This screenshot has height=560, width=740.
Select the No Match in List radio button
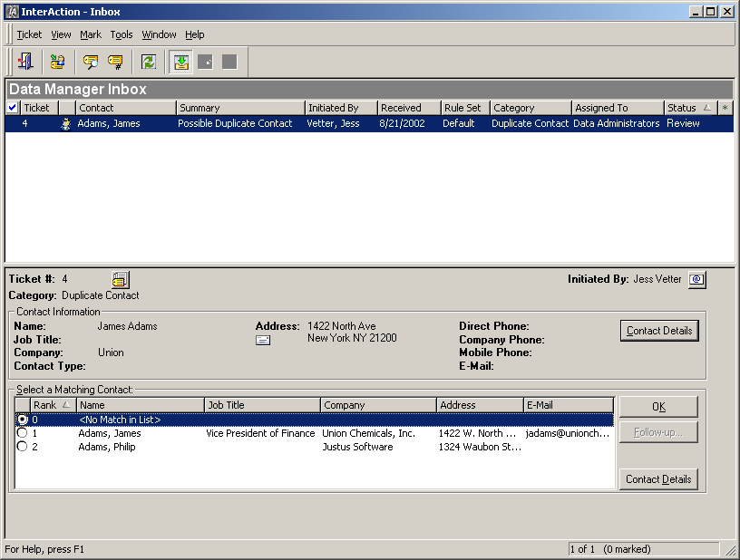tap(22, 420)
